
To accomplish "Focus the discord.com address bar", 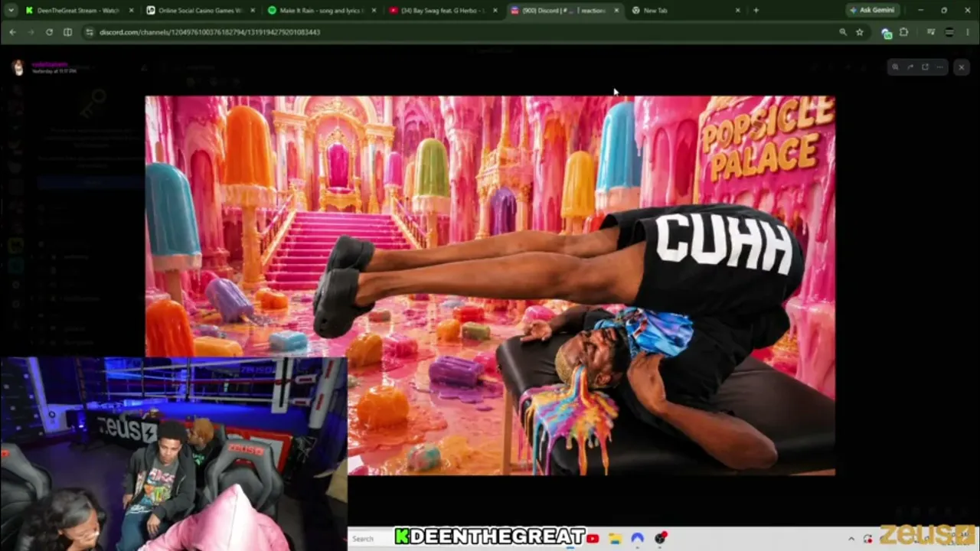I will coord(459,32).
